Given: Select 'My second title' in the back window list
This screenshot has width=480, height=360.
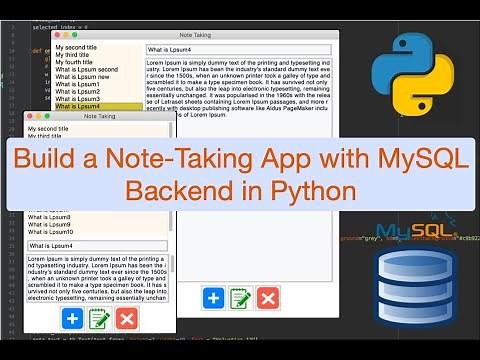Looking at the screenshot, I should pos(76,47).
